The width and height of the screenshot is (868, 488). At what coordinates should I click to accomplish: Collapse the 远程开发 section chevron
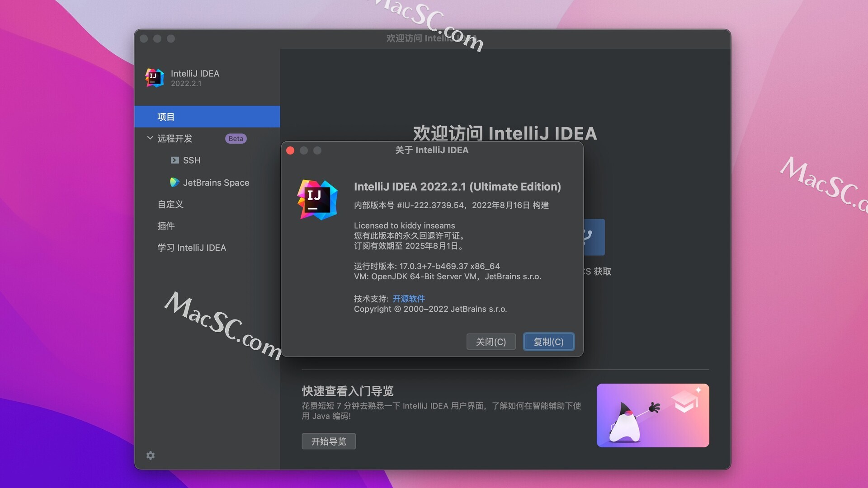tap(150, 138)
